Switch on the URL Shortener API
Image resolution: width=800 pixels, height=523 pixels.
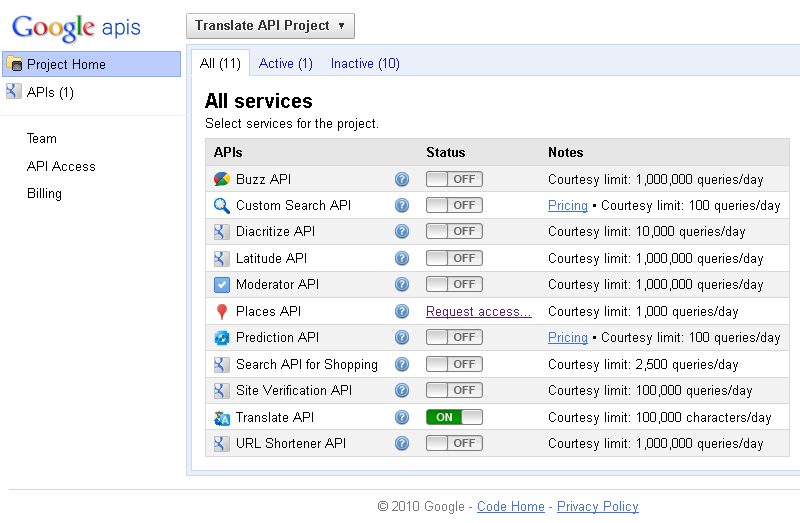[x=454, y=443]
